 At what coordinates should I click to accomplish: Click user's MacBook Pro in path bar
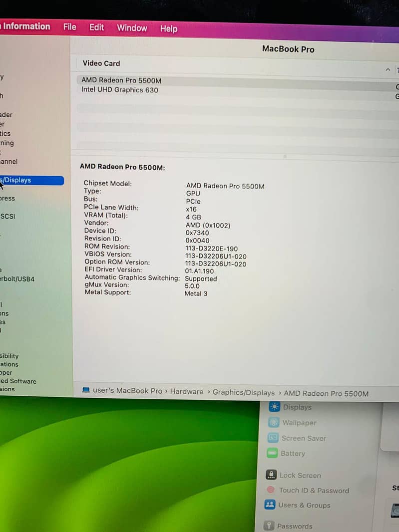click(x=127, y=391)
